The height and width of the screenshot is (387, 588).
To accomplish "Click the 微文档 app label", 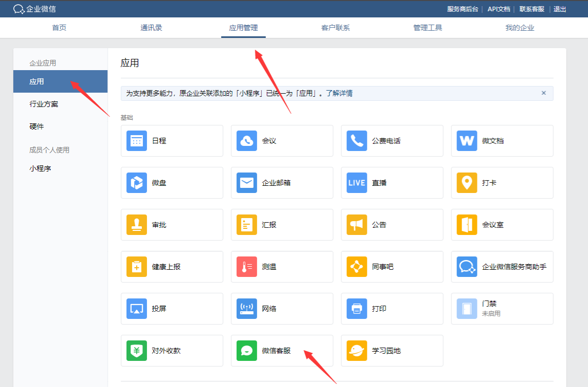I will tap(493, 141).
